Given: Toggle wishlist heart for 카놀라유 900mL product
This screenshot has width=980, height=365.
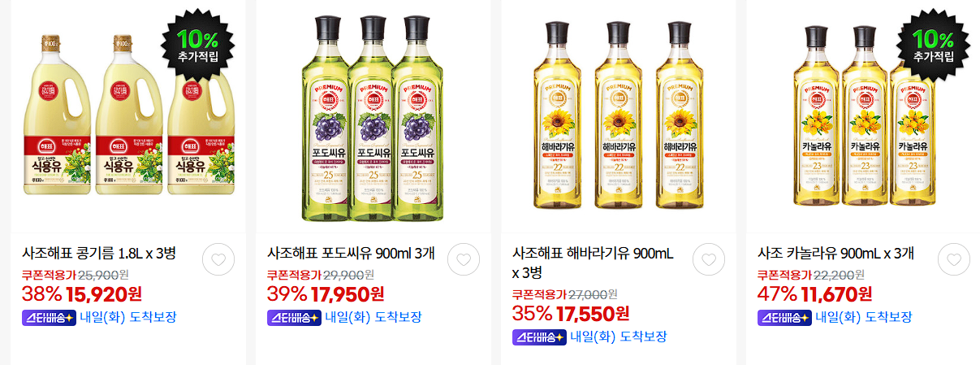Looking at the screenshot, I should pyautogui.click(x=954, y=259).
